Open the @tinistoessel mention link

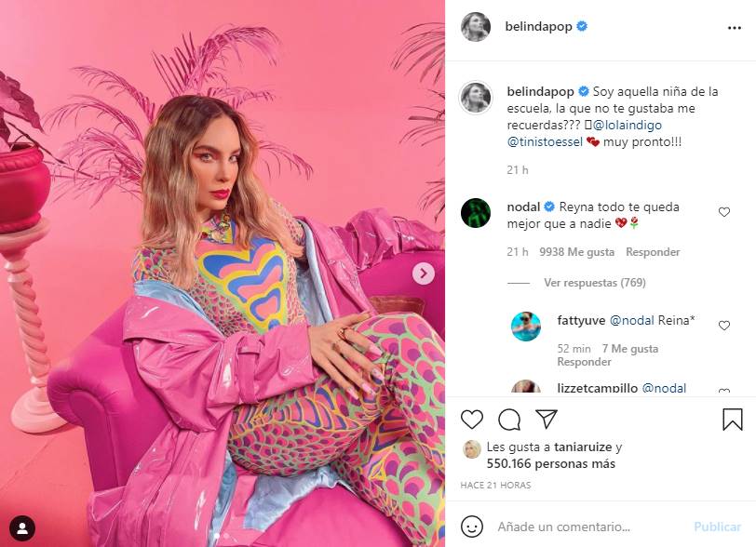click(x=545, y=141)
